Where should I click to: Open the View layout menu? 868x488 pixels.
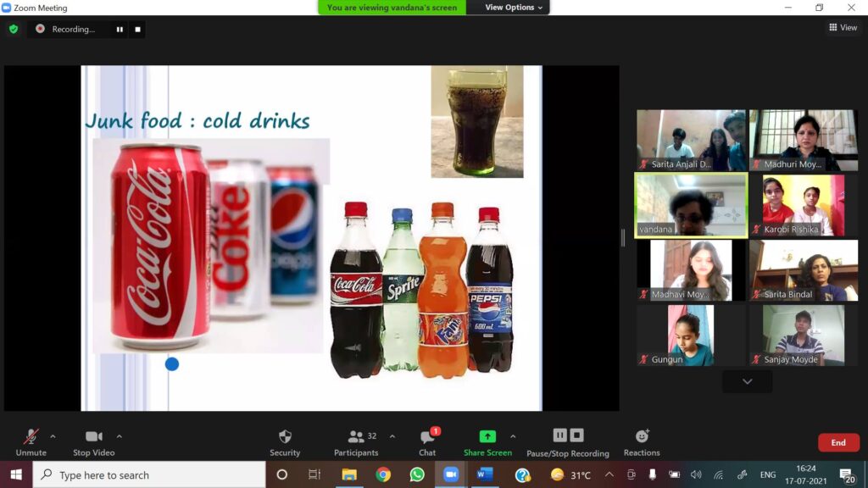pyautogui.click(x=843, y=27)
